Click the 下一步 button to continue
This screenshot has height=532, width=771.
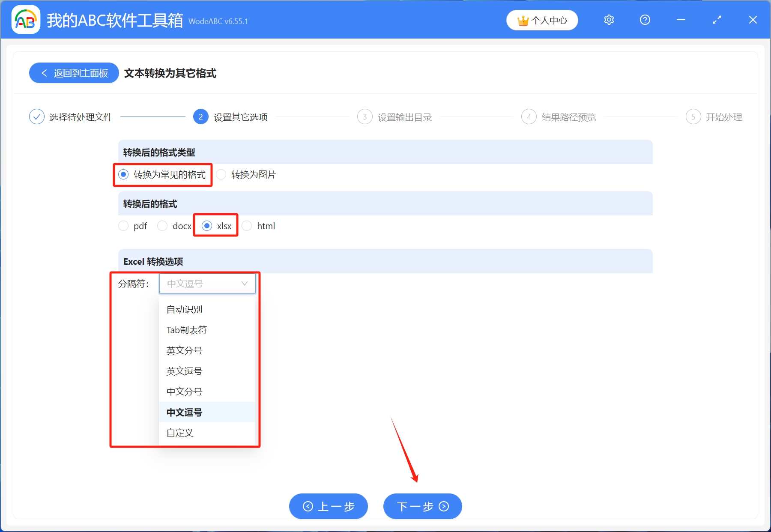421,506
